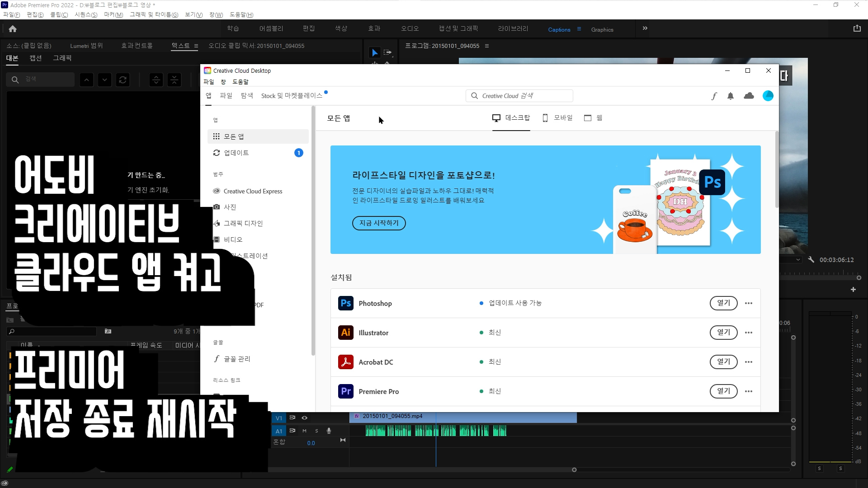Open more options for Photoshop

749,303
